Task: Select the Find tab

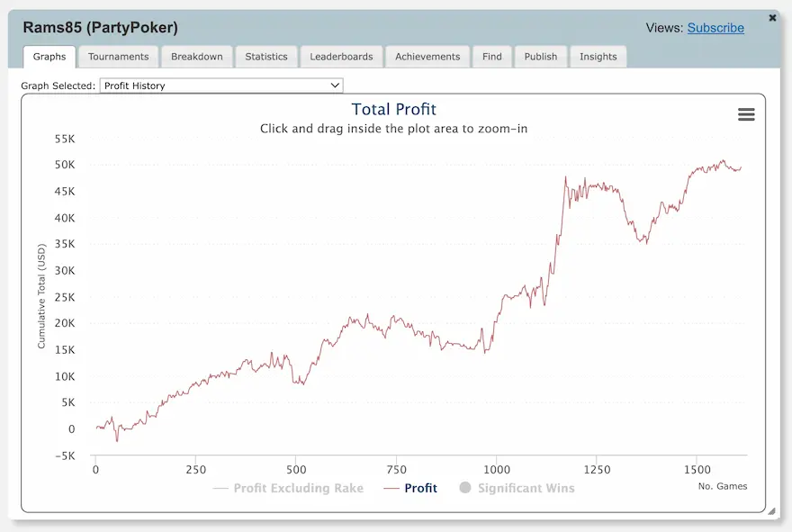Action: coord(491,57)
